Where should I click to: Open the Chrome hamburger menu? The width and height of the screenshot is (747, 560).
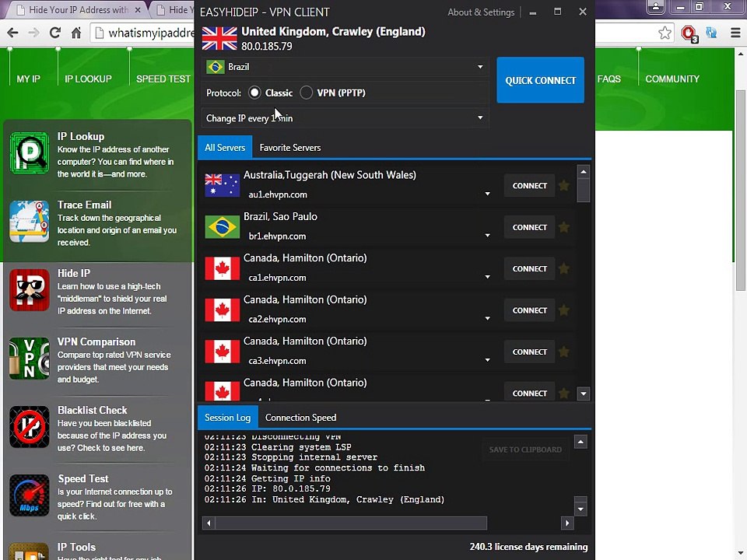coord(735,33)
